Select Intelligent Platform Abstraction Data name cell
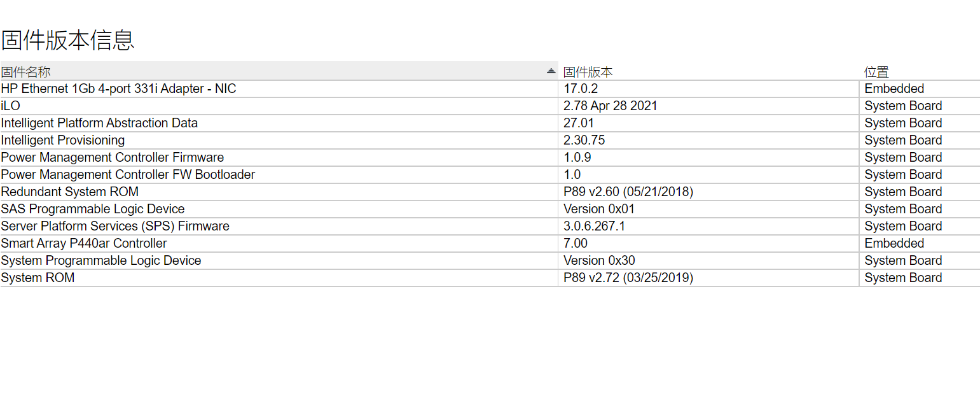Image resolution: width=980 pixels, height=410 pixels. click(99, 123)
